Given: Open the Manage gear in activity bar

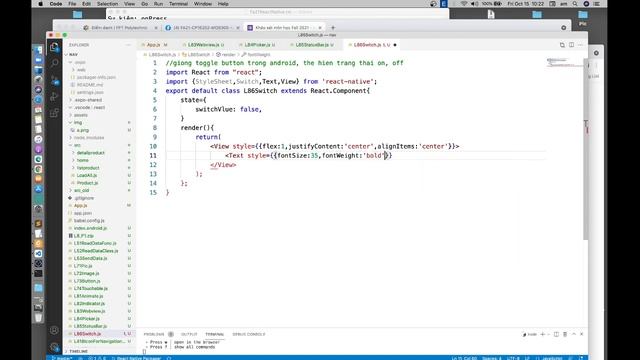Looking at the screenshot, I should (54, 347).
